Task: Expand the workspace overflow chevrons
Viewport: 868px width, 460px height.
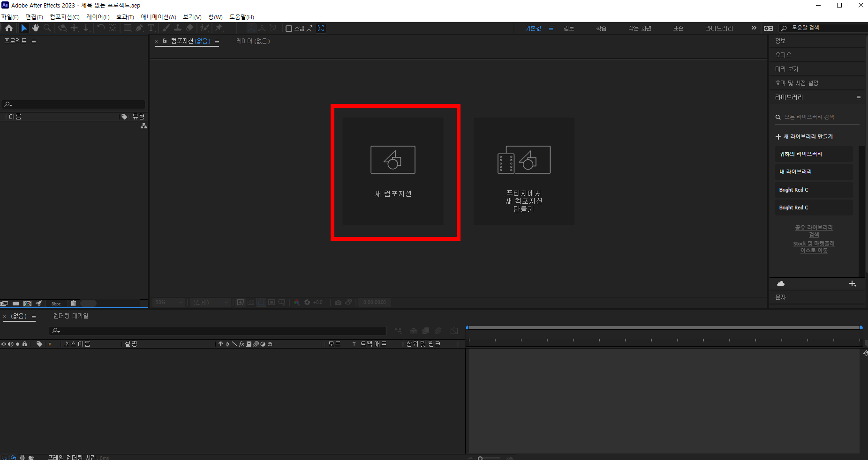Action: coord(754,28)
